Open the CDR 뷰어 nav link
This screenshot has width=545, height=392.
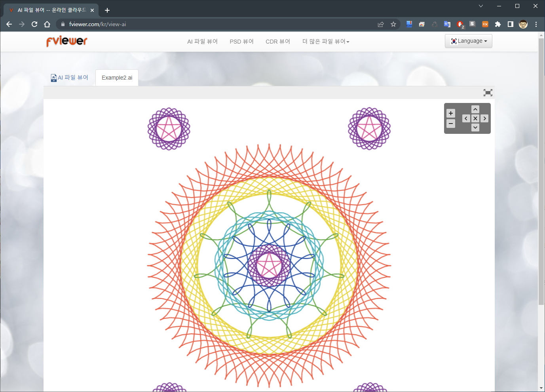pos(278,42)
